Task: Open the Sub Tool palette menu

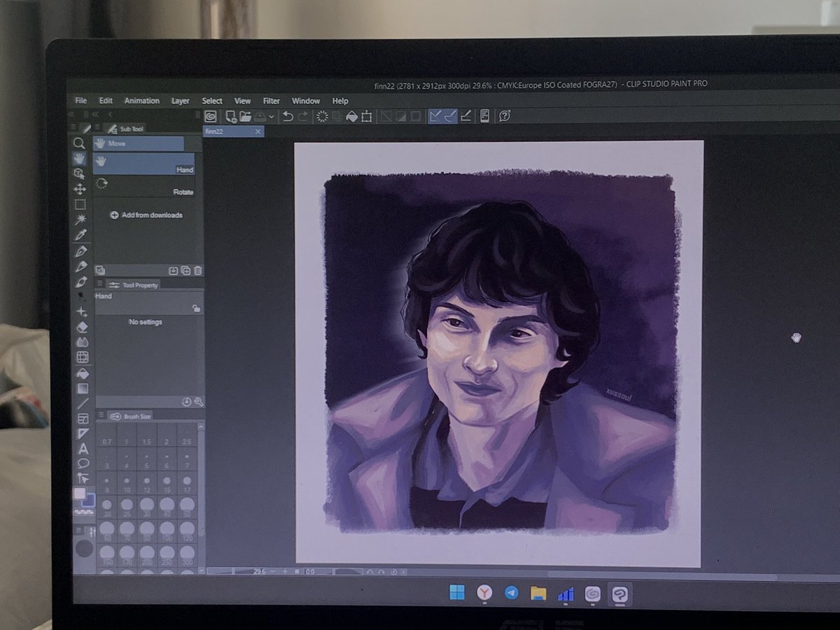Action: point(99,128)
